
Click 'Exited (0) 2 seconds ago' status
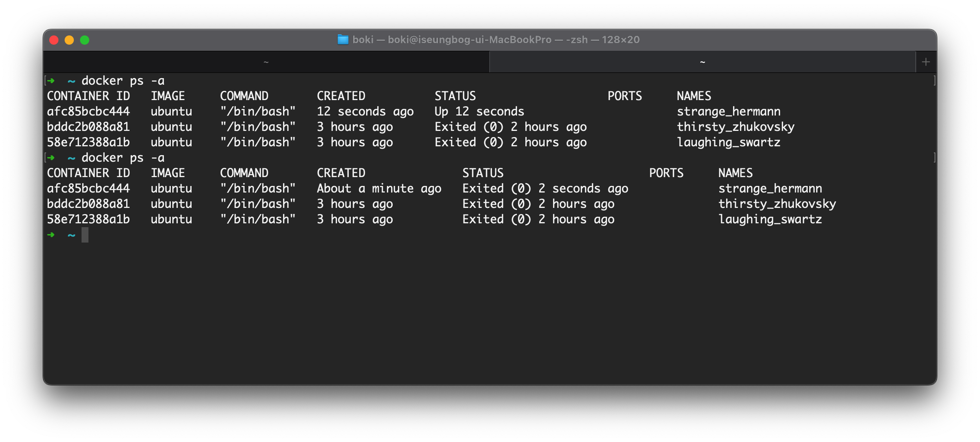(x=545, y=189)
